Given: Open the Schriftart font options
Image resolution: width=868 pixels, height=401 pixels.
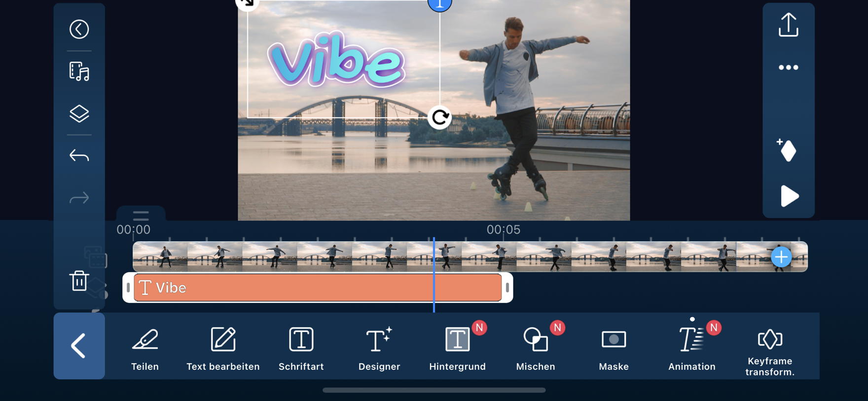Looking at the screenshot, I should click(x=301, y=349).
